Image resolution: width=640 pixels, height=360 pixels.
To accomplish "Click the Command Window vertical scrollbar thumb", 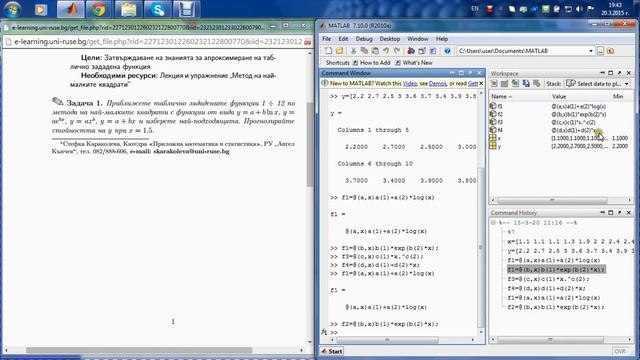I will click(480, 247).
